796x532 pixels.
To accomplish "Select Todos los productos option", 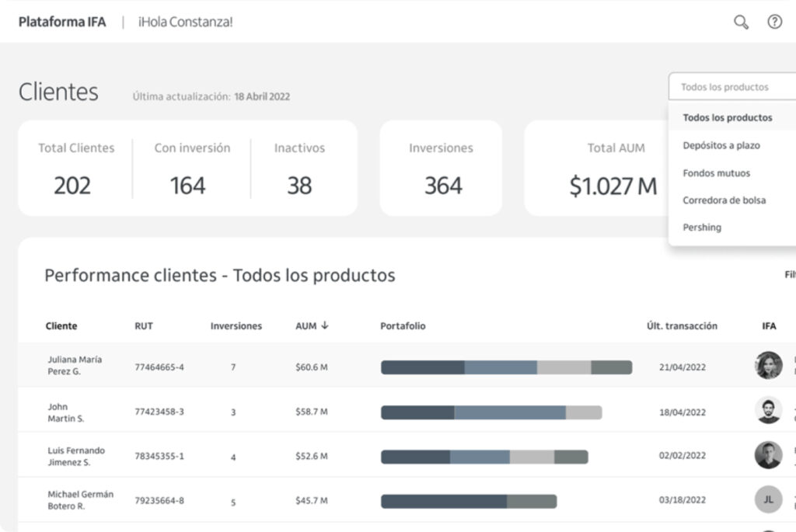I will (x=728, y=118).
